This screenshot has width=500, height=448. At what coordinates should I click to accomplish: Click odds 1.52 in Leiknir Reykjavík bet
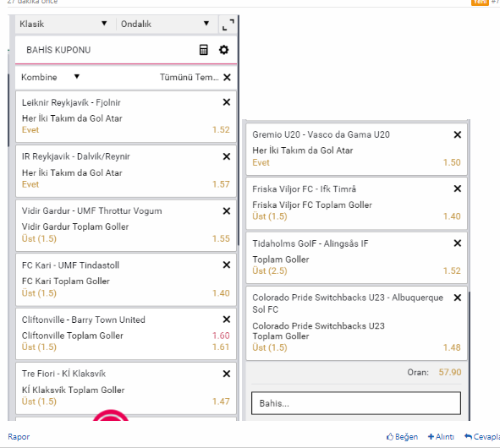point(221,129)
